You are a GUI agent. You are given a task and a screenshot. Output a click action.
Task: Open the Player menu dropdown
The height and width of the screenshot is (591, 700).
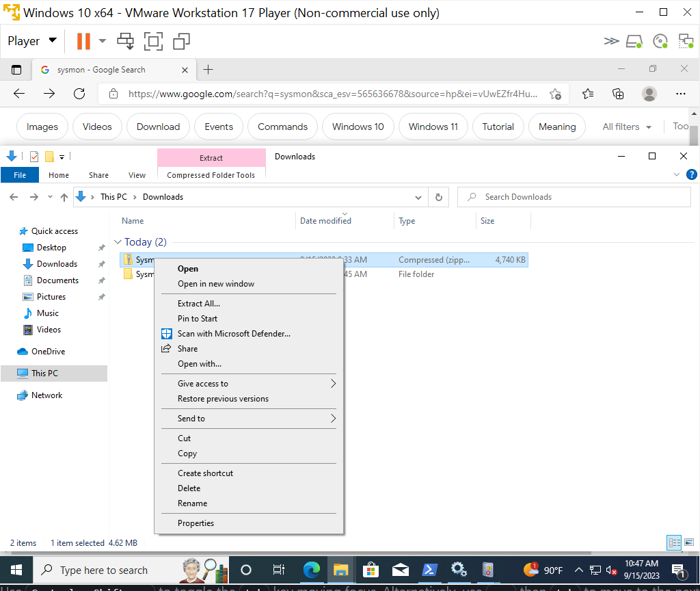click(x=31, y=40)
